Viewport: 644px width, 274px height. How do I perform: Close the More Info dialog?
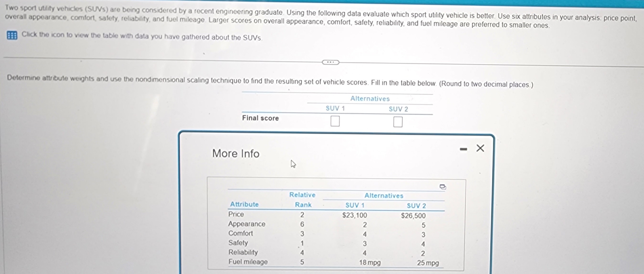tap(480, 148)
